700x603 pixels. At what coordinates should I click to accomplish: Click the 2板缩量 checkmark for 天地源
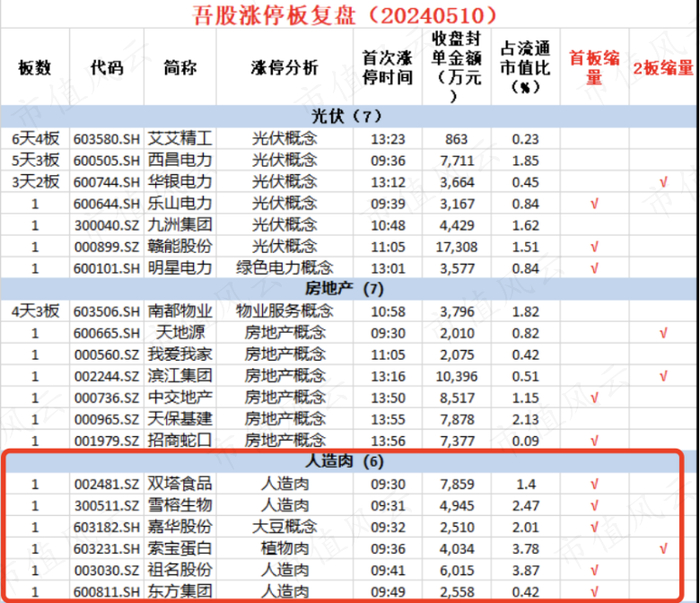[x=663, y=333]
